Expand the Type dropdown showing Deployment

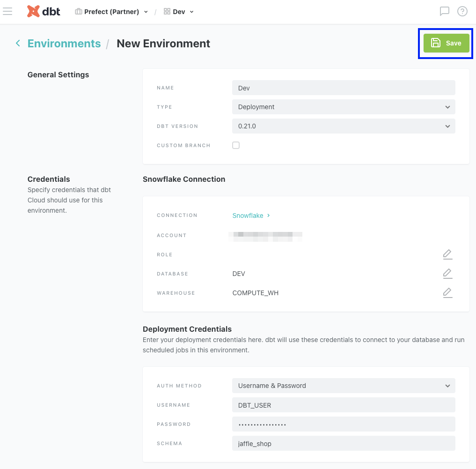[344, 107]
